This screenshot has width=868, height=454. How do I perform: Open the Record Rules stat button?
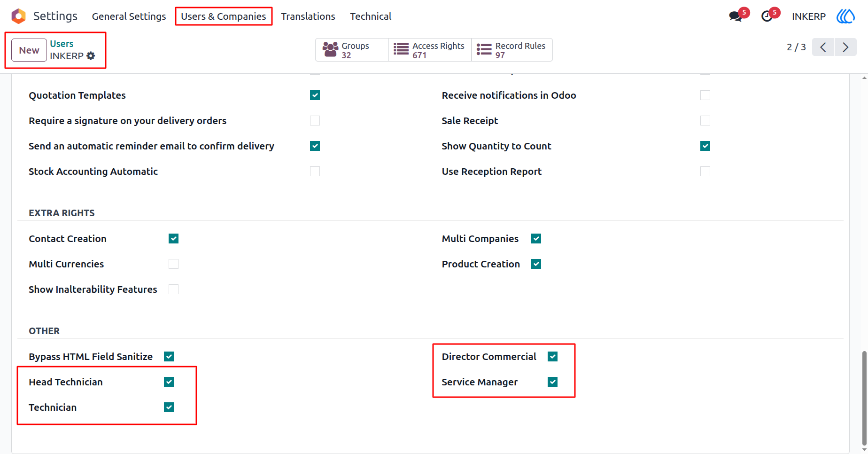[512, 50]
